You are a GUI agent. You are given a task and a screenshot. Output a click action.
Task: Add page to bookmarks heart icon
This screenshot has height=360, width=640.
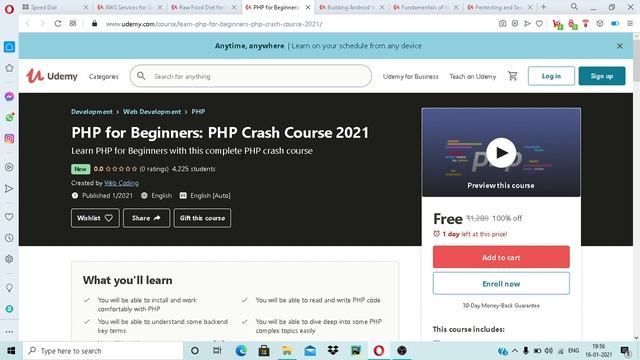539,24
